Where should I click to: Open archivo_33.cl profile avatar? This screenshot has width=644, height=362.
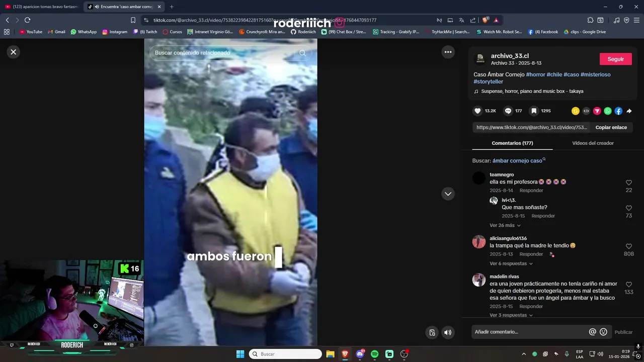point(480,59)
